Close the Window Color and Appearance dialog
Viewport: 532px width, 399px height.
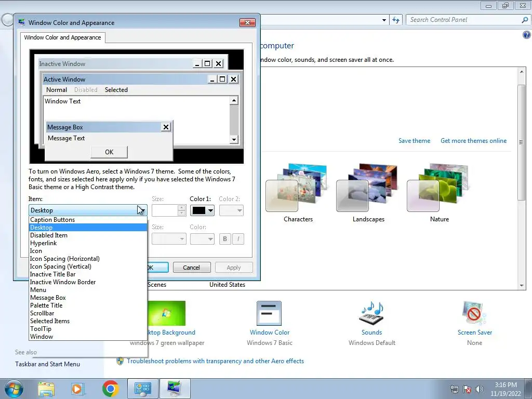click(x=247, y=22)
